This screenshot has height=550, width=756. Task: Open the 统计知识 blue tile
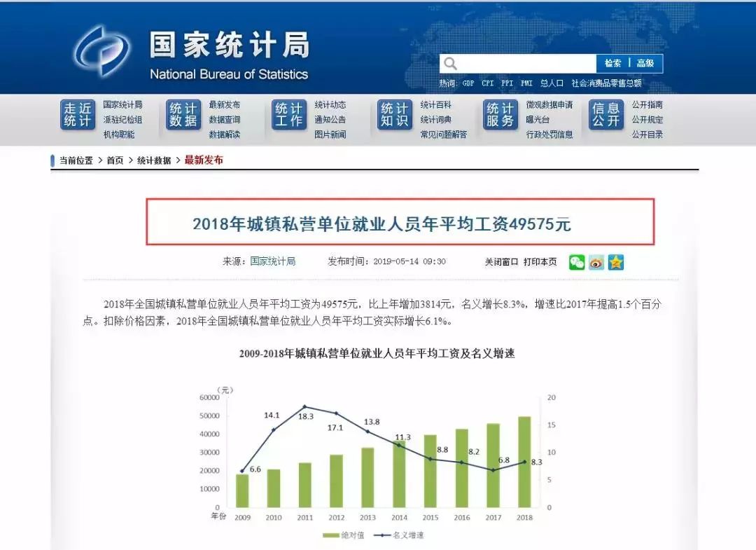(x=394, y=115)
